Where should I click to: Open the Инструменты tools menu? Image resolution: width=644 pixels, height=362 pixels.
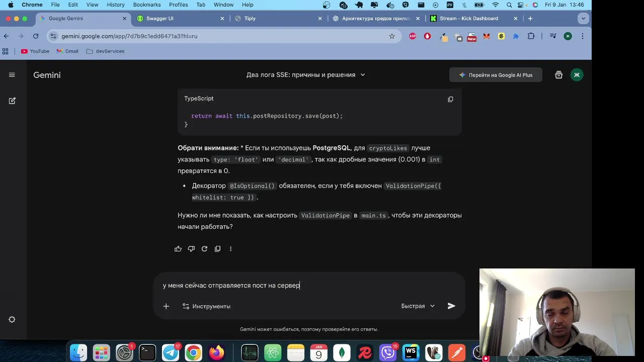click(206, 306)
